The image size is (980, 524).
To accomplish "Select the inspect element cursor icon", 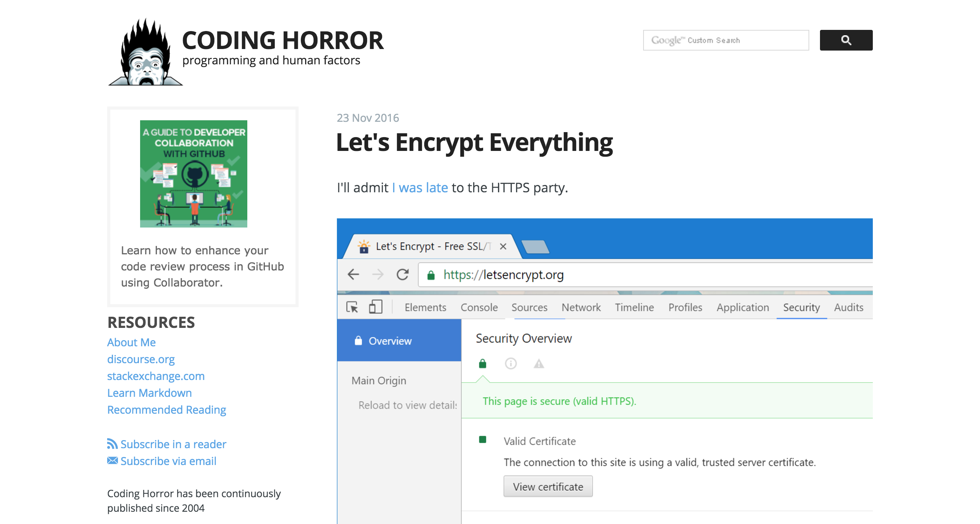I will 352,307.
